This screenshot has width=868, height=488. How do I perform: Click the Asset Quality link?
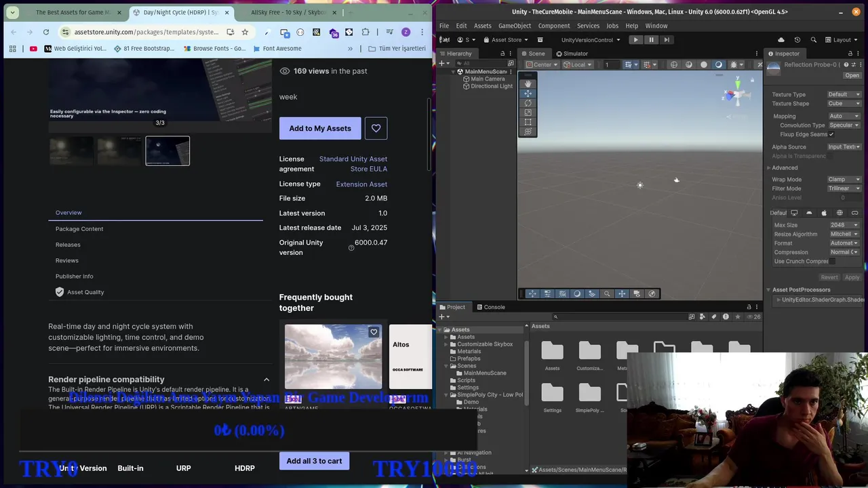85,292
